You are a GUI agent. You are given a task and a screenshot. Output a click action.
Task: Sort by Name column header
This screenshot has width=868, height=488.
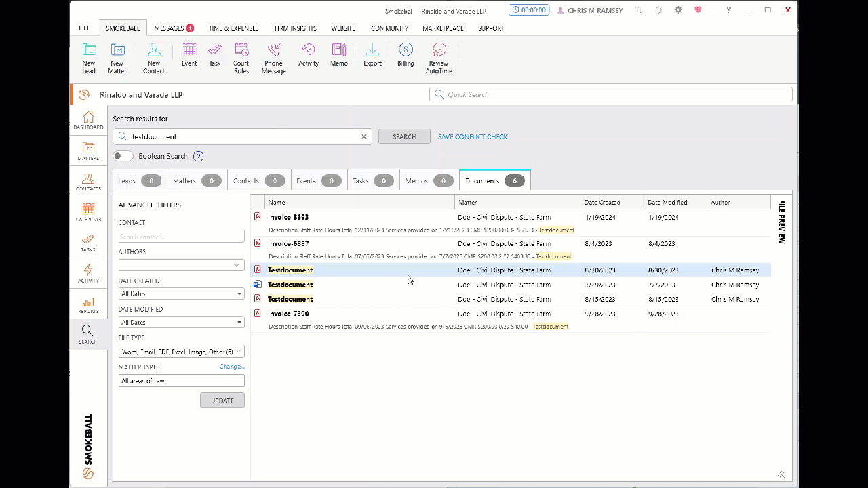click(359, 202)
